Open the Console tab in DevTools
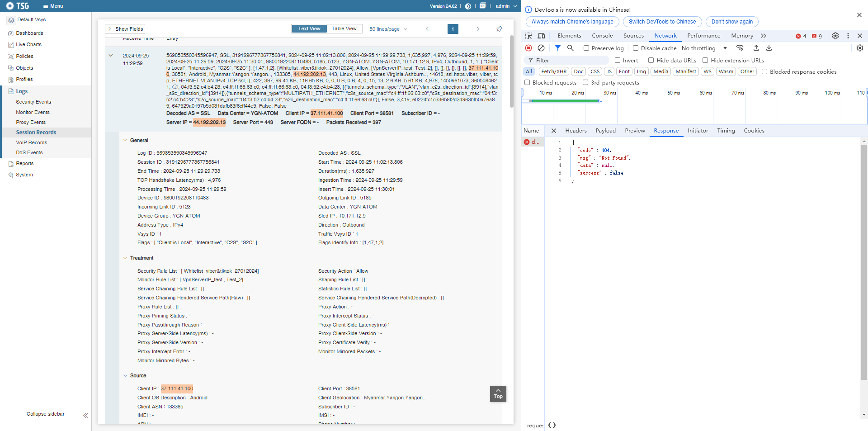Image resolution: width=868 pixels, height=431 pixels. (x=602, y=36)
